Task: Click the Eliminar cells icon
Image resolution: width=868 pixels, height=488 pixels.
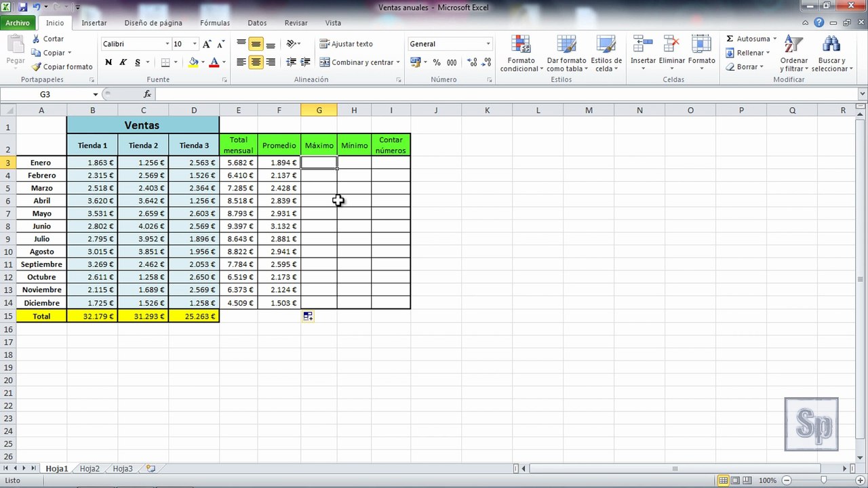Action: click(x=672, y=45)
